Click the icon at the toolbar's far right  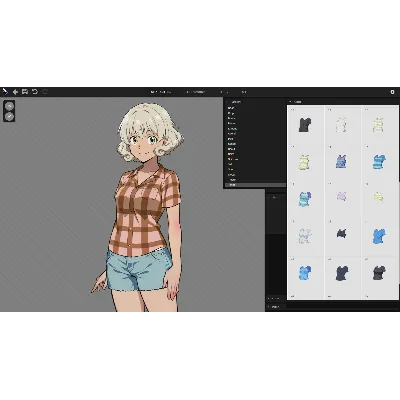392,92
